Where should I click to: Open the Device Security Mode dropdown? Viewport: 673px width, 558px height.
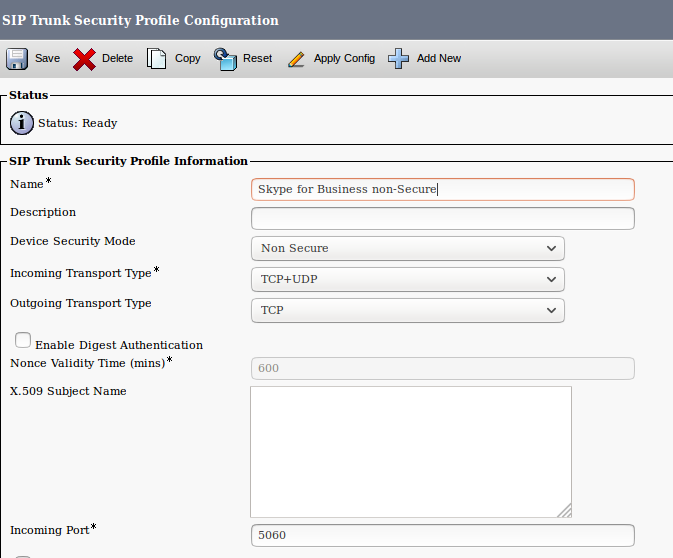pyautogui.click(x=408, y=248)
